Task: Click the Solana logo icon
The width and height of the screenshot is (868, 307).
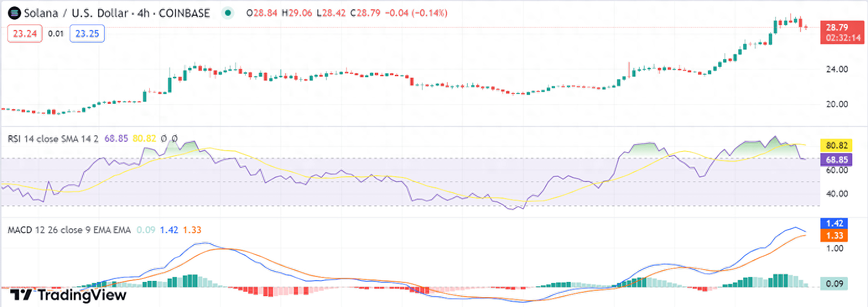Action: click(15, 13)
